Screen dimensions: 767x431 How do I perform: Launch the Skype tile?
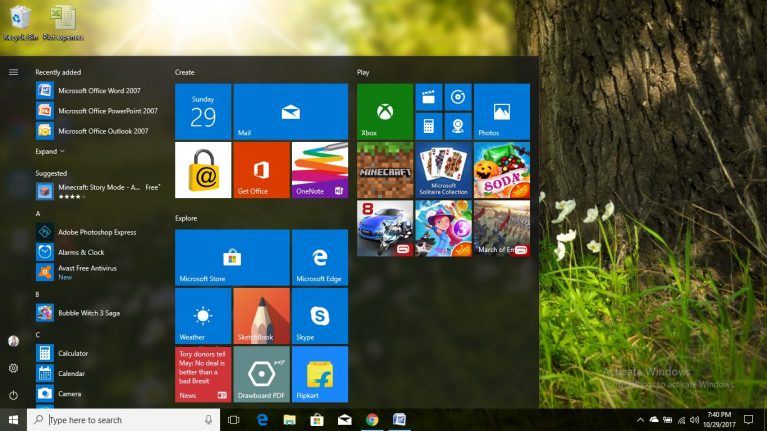320,316
